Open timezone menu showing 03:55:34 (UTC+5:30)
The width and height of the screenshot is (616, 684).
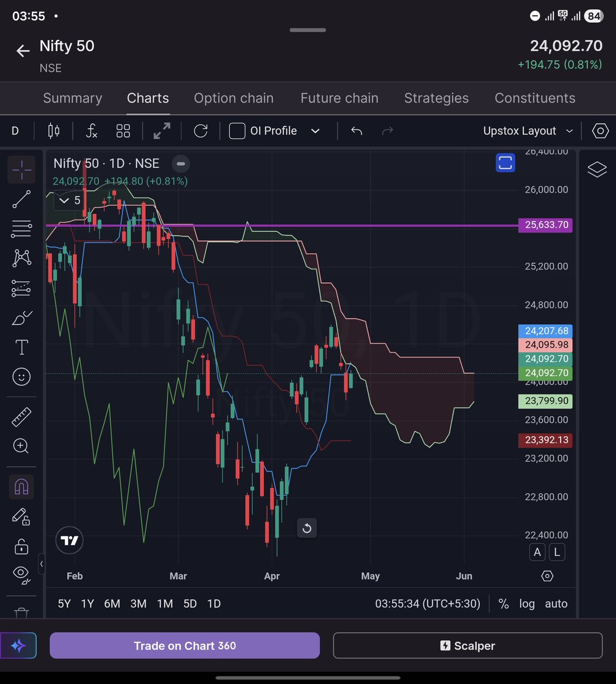click(428, 604)
